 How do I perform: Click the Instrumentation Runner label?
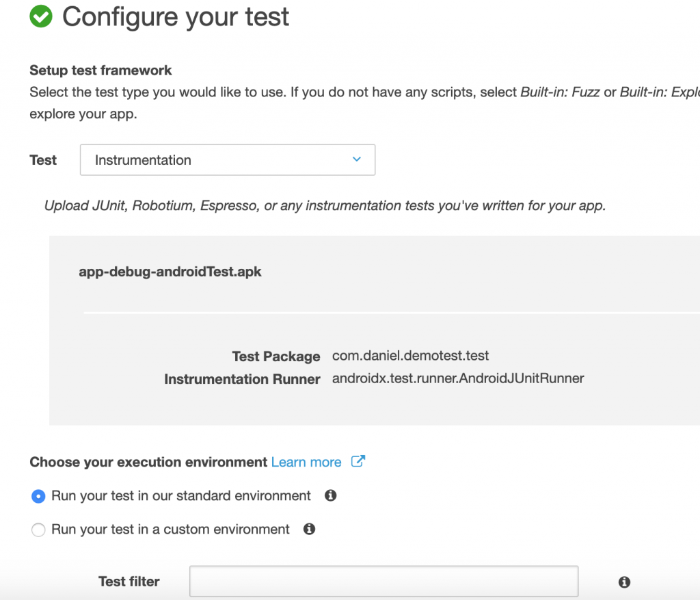[242, 379]
